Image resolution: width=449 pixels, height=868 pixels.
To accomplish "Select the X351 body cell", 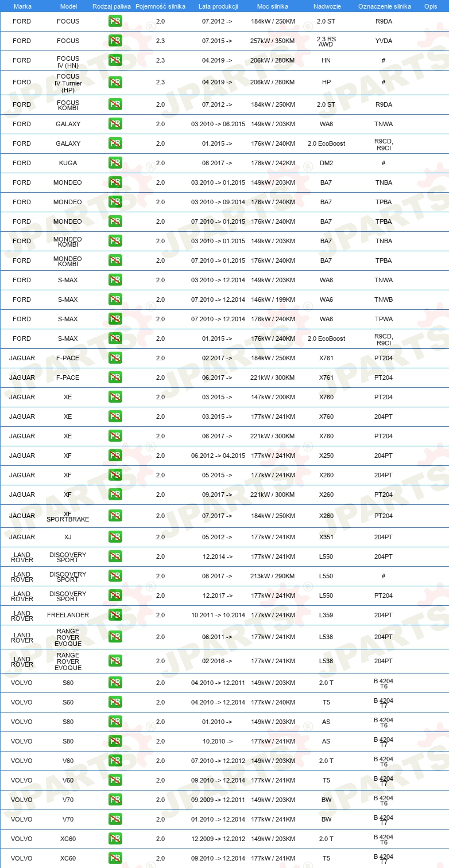I will (x=326, y=537).
